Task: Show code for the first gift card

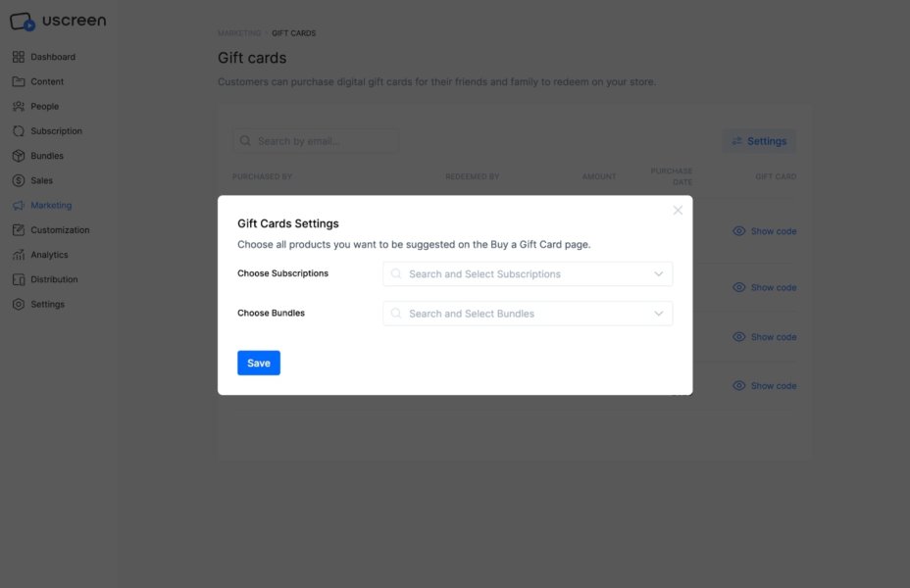Action: click(x=767, y=230)
